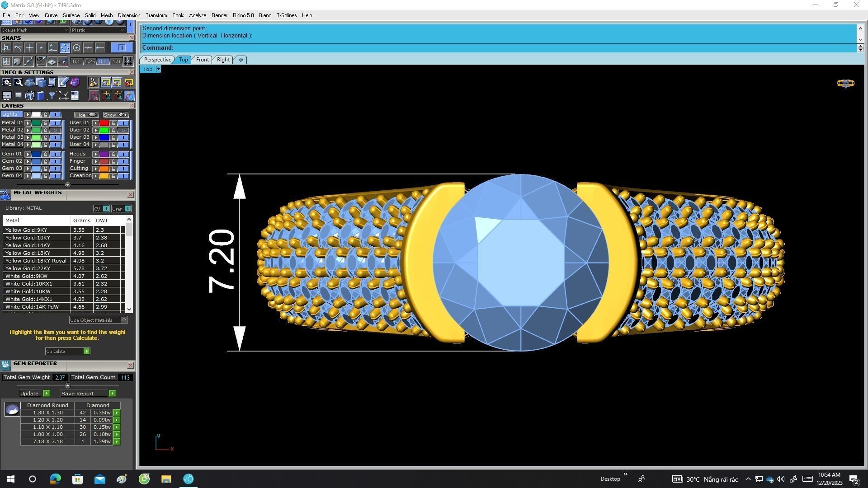Image resolution: width=868 pixels, height=488 pixels.
Task: Enable the point snap icon
Action: click(41, 48)
